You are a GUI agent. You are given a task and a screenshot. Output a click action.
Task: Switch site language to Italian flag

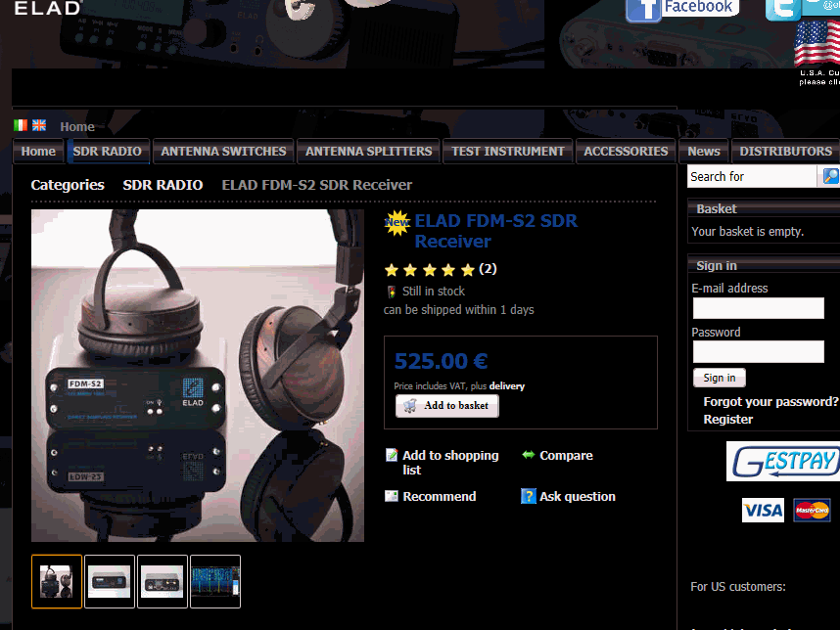21,125
